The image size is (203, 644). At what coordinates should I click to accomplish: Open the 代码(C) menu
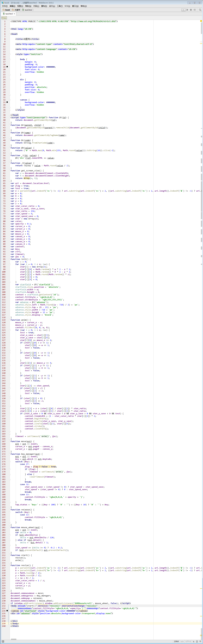36,6
